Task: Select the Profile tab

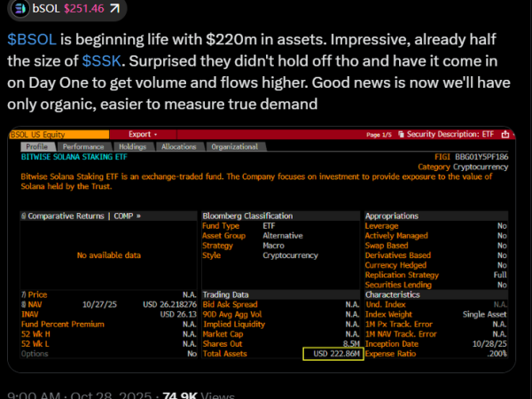Action: point(37,146)
